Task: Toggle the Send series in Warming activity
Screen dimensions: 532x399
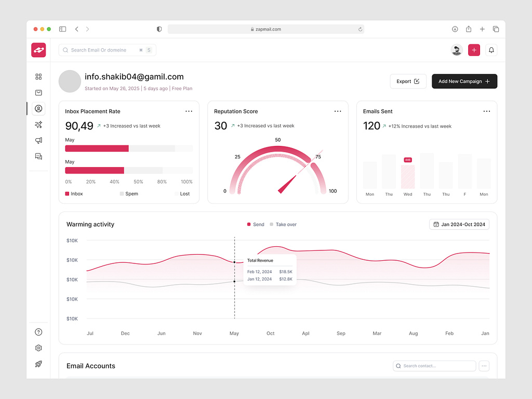Action: tap(256, 224)
